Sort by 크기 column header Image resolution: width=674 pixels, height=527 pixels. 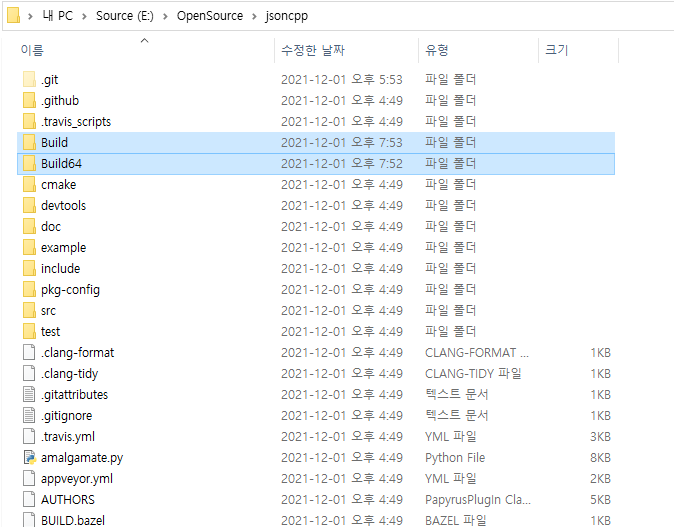pos(557,50)
